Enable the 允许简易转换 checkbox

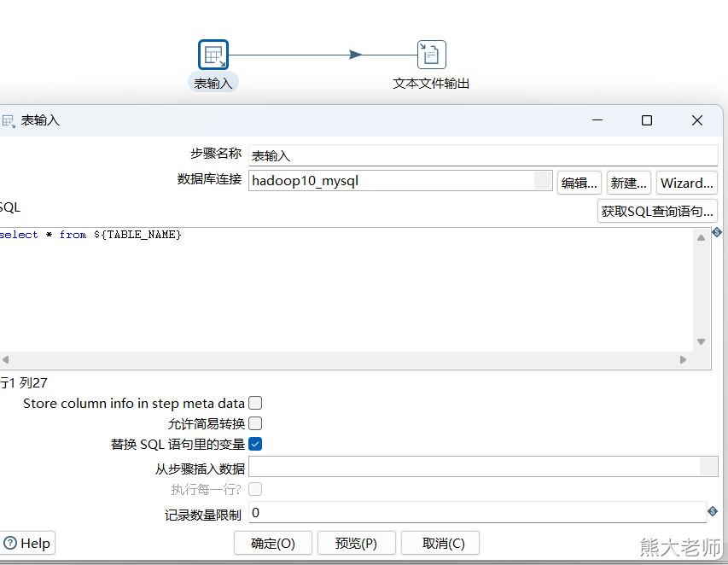point(255,423)
